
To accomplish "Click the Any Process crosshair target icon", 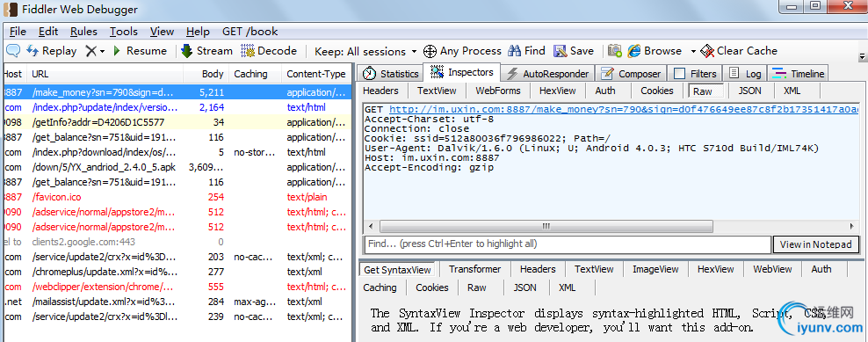I will (430, 52).
